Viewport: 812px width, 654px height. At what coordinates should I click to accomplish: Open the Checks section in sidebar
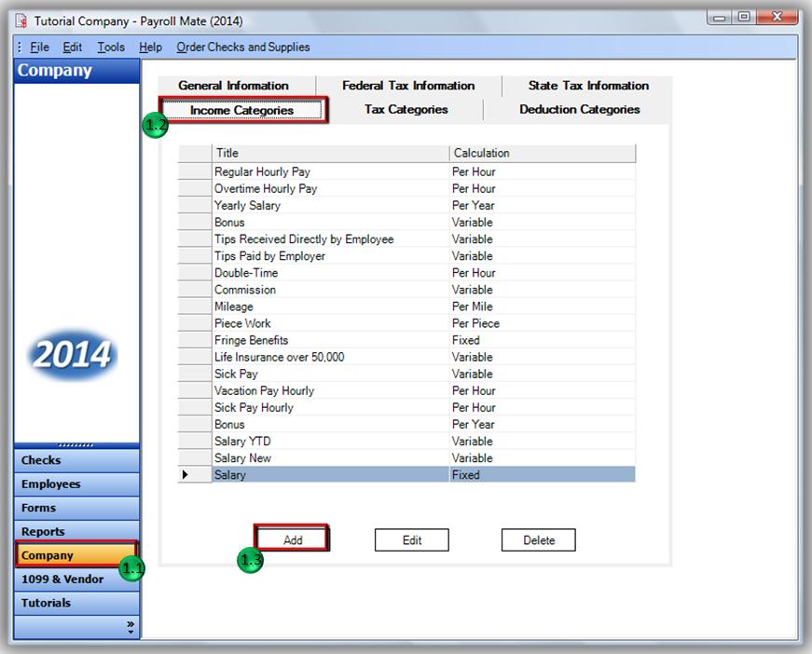76,460
